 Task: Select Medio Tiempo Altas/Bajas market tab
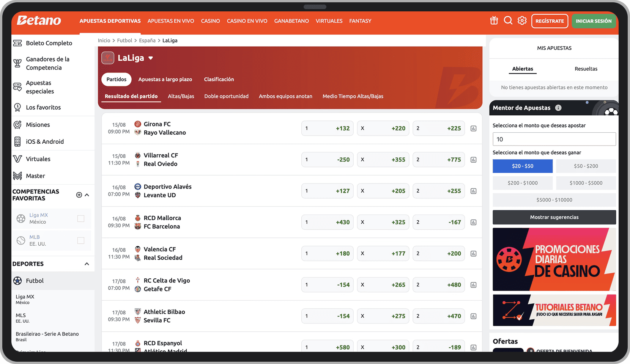pyautogui.click(x=353, y=96)
